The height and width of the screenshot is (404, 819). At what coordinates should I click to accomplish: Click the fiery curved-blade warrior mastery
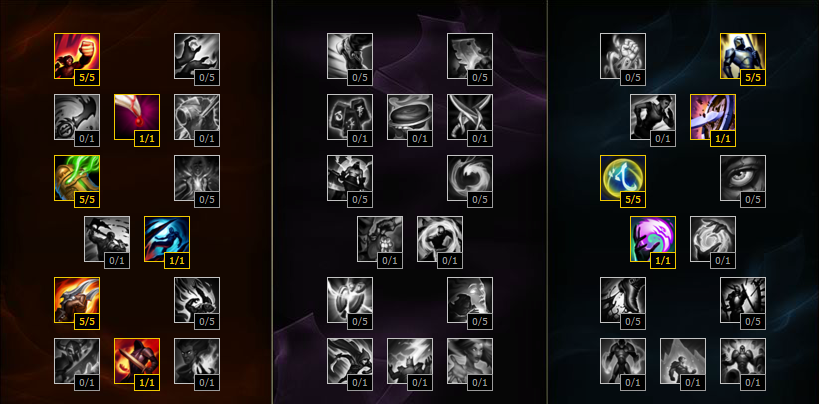click(x=77, y=300)
